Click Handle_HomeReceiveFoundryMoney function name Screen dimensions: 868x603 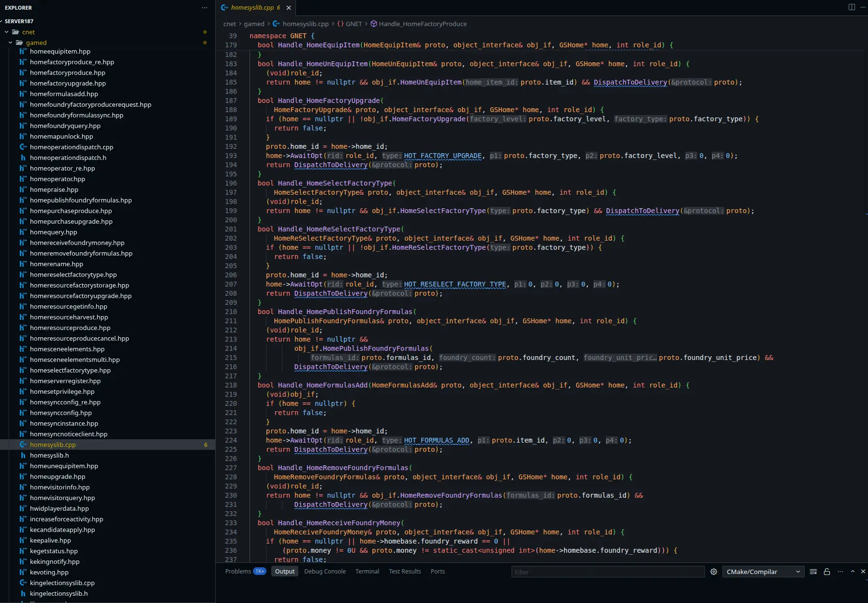tap(339, 523)
